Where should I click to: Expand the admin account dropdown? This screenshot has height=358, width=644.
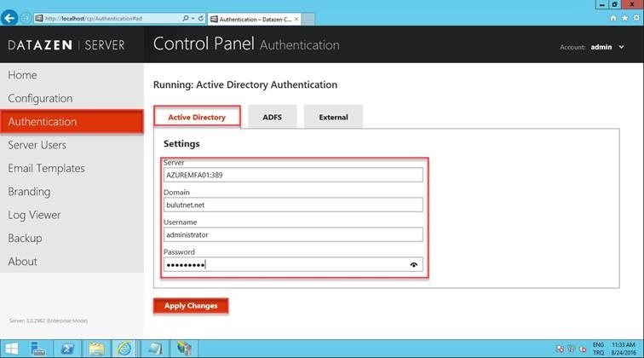(621, 47)
